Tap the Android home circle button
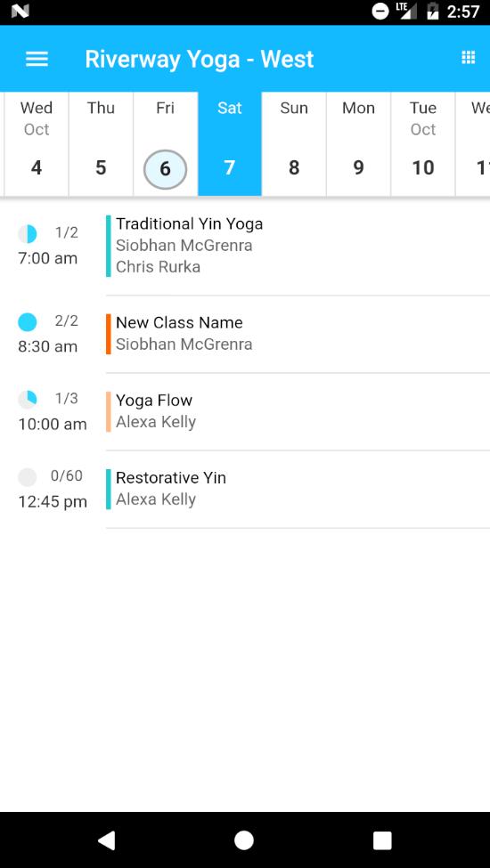 [x=244, y=840]
